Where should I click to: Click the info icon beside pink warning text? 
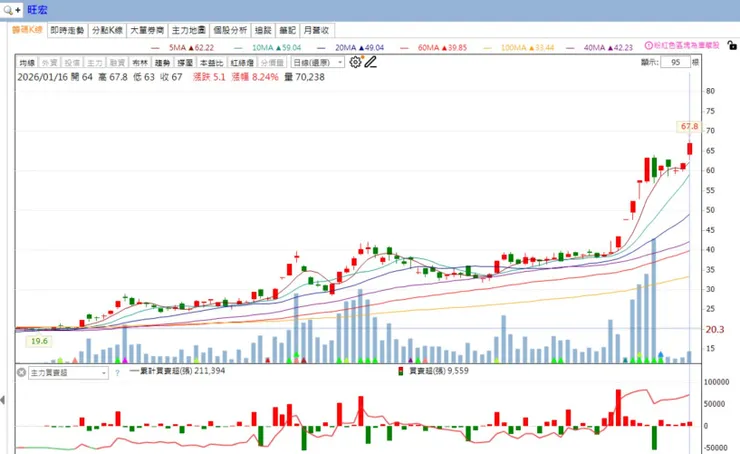pyautogui.click(x=648, y=45)
